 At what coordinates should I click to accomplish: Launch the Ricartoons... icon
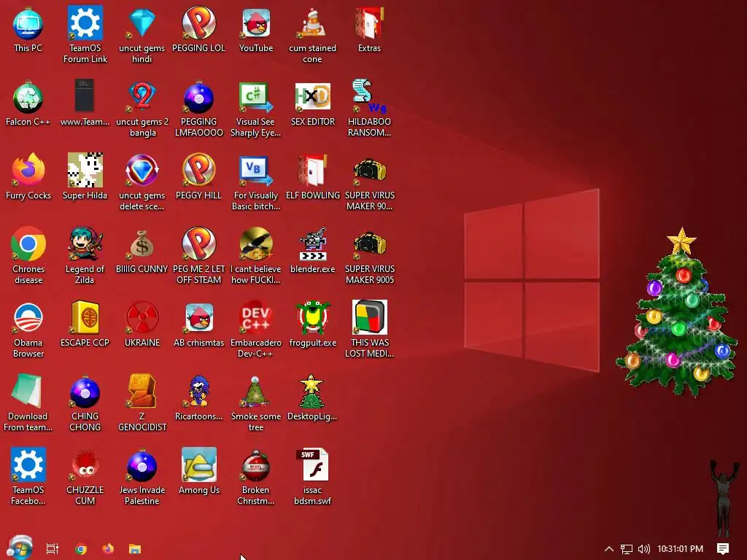(198, 397)
